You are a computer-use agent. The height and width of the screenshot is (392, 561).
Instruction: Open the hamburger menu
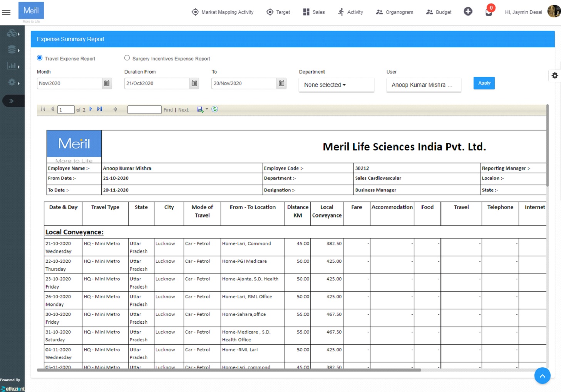[6, 12]
